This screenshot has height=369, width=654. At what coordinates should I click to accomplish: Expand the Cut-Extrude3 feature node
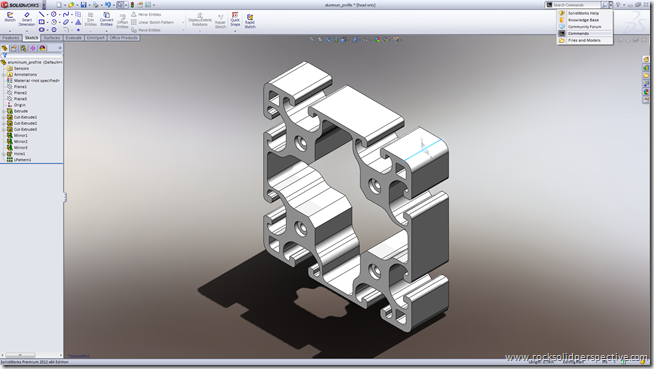(3, 130)
